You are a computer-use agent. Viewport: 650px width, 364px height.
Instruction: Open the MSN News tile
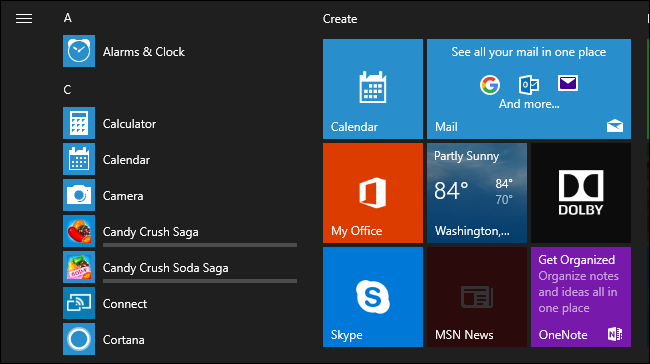point(477,297)
